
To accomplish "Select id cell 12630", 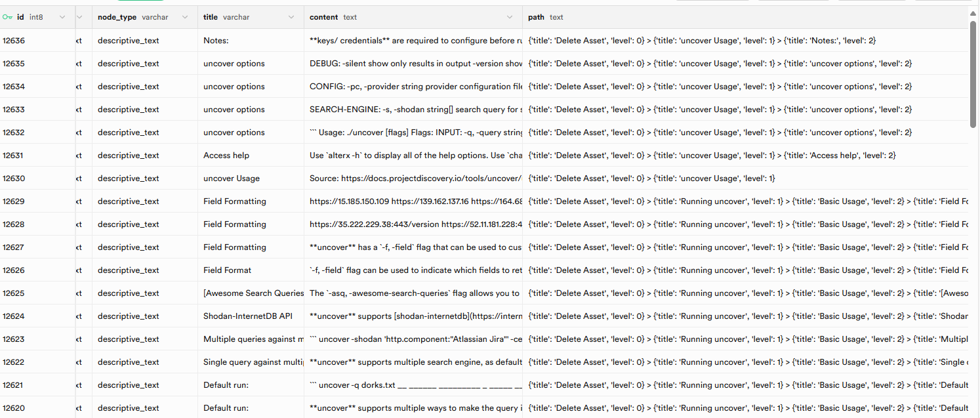I will point(37,178).
